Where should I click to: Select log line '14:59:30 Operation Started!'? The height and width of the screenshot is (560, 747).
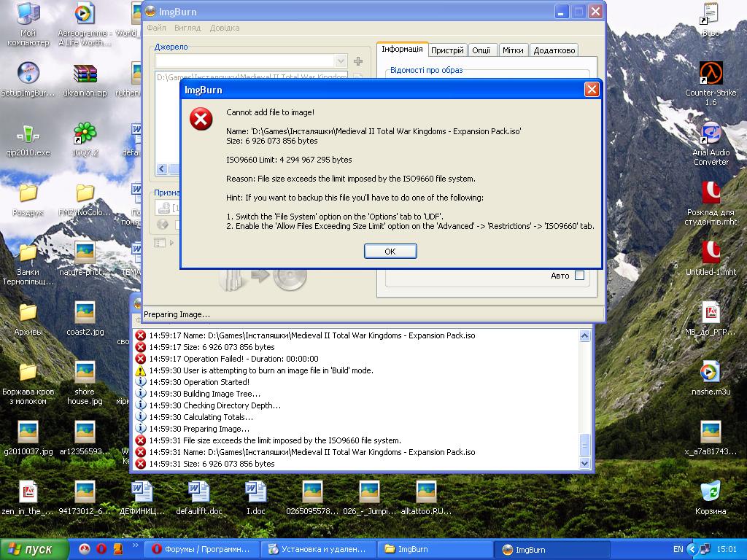[x=199, y=382]
